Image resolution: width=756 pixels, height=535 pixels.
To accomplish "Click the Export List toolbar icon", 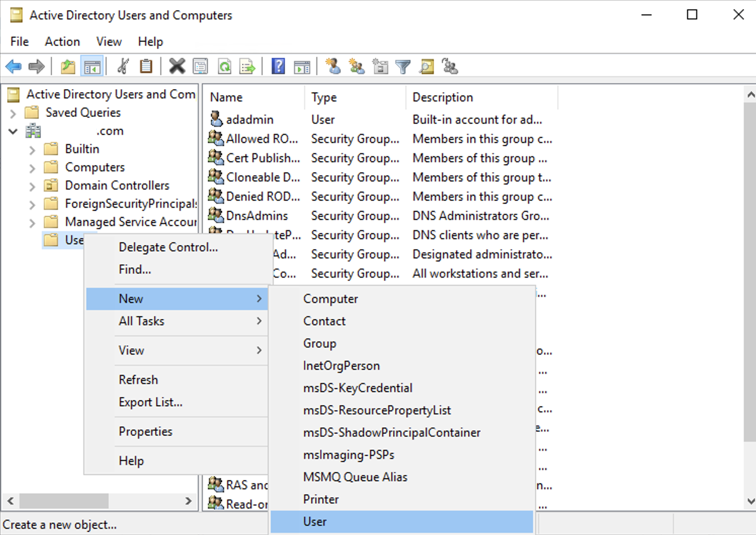I will tap(247, 66).
